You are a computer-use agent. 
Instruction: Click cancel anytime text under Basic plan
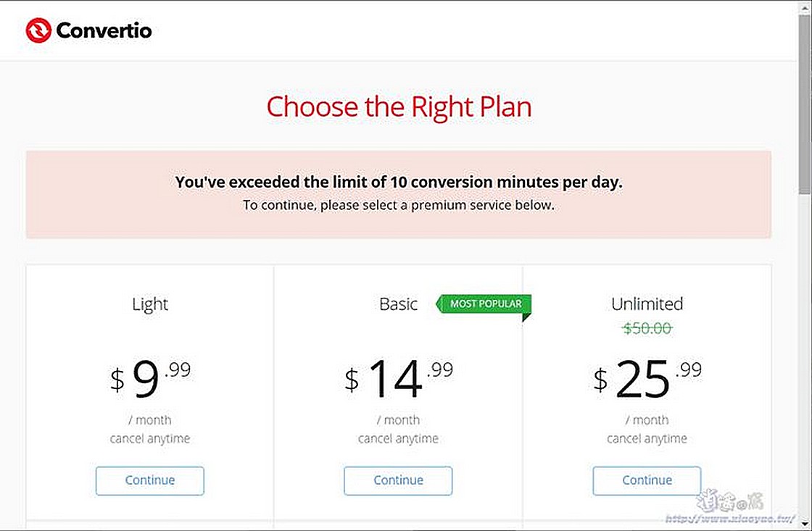(x=398, y=439)
